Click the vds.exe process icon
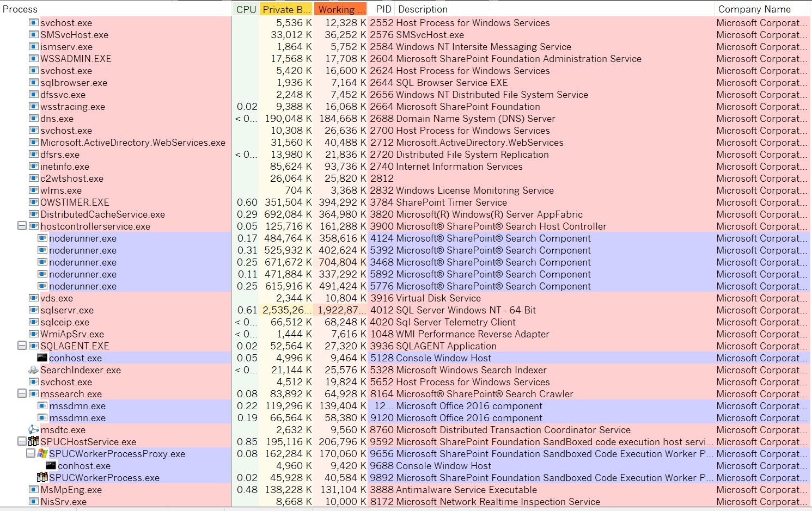The height and width of the screenshot is (511, 812). pyautogui.click(x=34, y=298)
